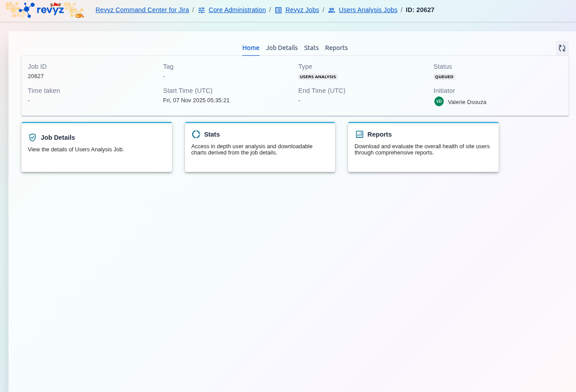This screenshot has width=576, height=392.
Task: Go back to the Users Analysis Jobs link
Action: coord(368,10)
